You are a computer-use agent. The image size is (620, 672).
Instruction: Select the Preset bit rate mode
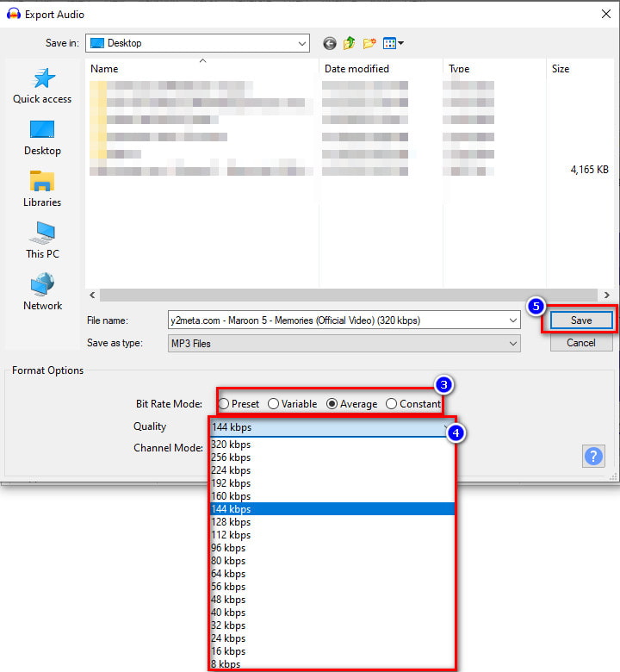pos(224,404)
